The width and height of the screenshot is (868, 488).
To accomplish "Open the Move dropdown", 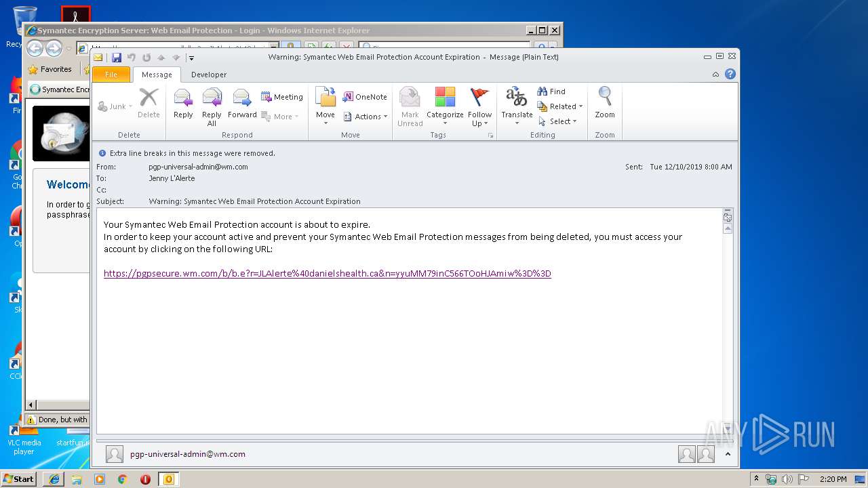I will pos(325,106).
